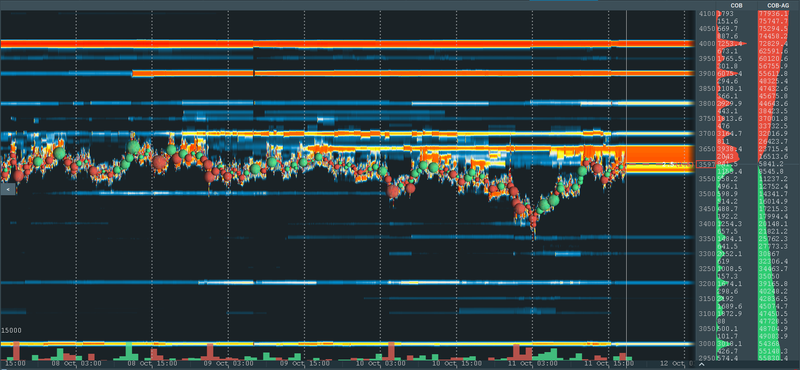This screenshot has width=800, height=370.
Task: Select the COB column header
Action: point(736,5)
